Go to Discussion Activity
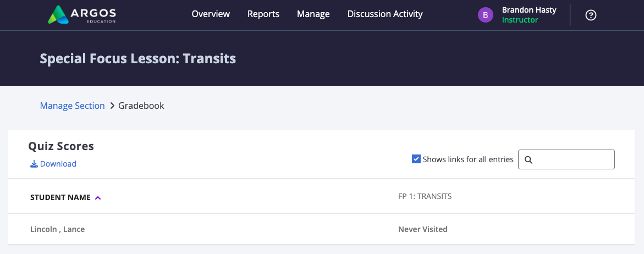644x254 pixels. tap(385, 14)
